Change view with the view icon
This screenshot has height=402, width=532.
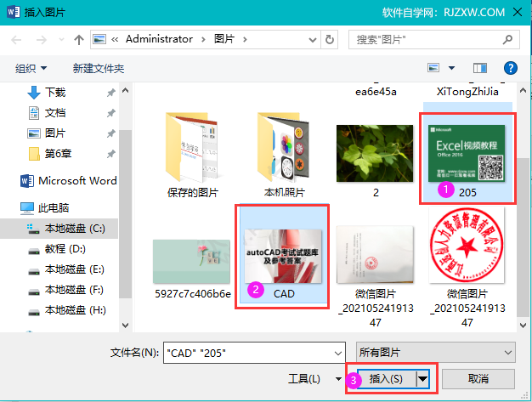click(x=433, y=68)
